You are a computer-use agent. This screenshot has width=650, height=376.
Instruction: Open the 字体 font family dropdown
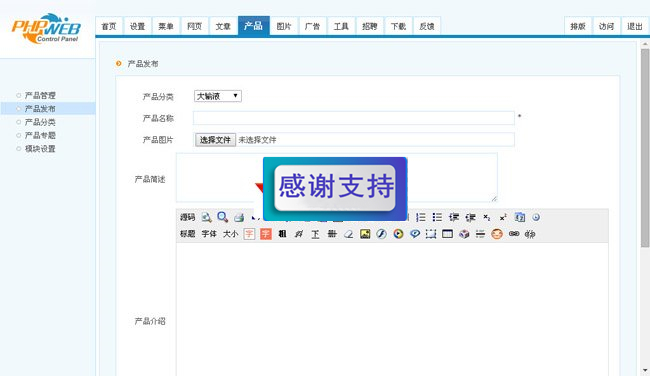coord(209,234)
